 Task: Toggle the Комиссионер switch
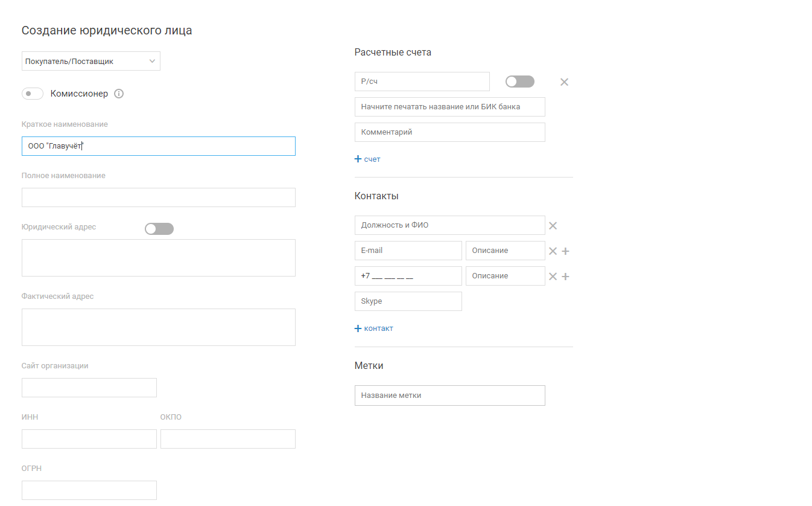tap(33, 94)
